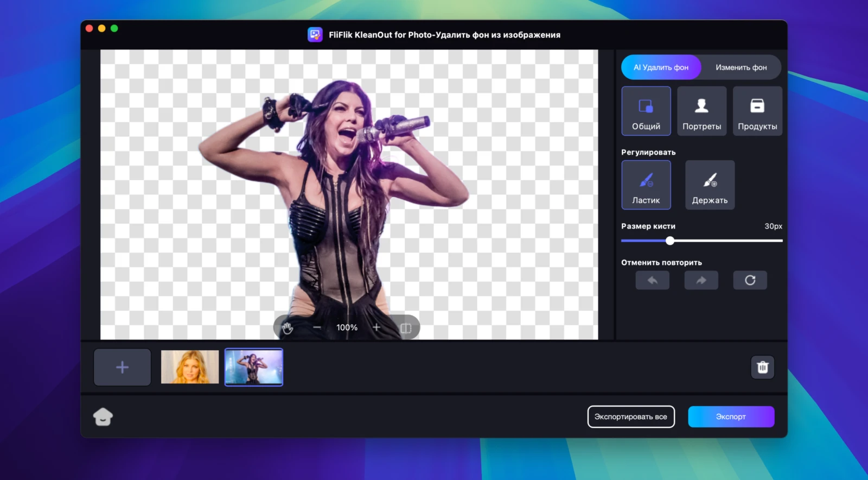The height and width of the screenshot is (480, 868).
Task: Delete image using the trash icon
Action: pyautogui.click(x=762, y=367)
